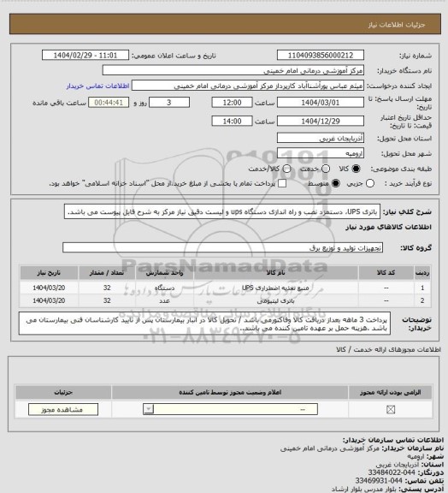Click quantity 32 in the UPS row
Screen dimensions: 448x493
point(107,288)
